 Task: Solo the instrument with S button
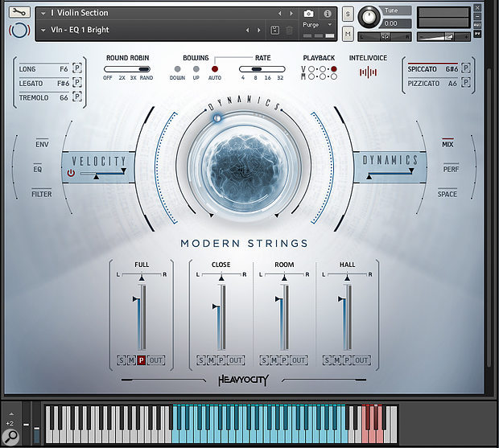pos(348,14)
